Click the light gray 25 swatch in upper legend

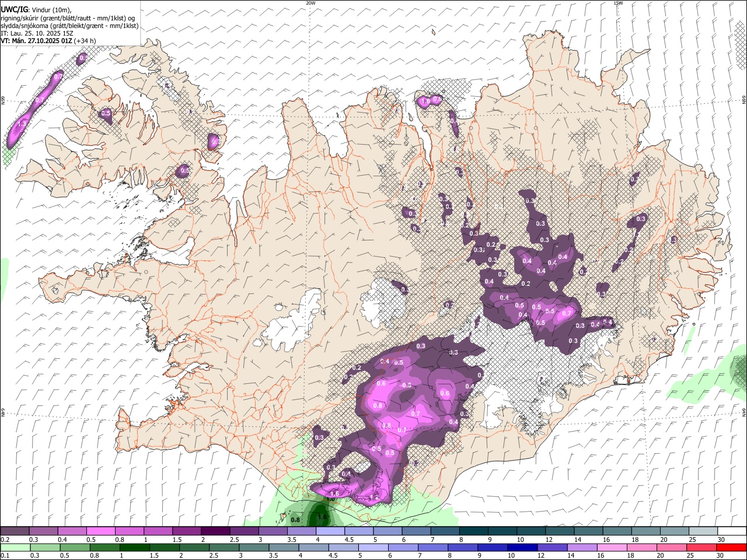(702, 531)
